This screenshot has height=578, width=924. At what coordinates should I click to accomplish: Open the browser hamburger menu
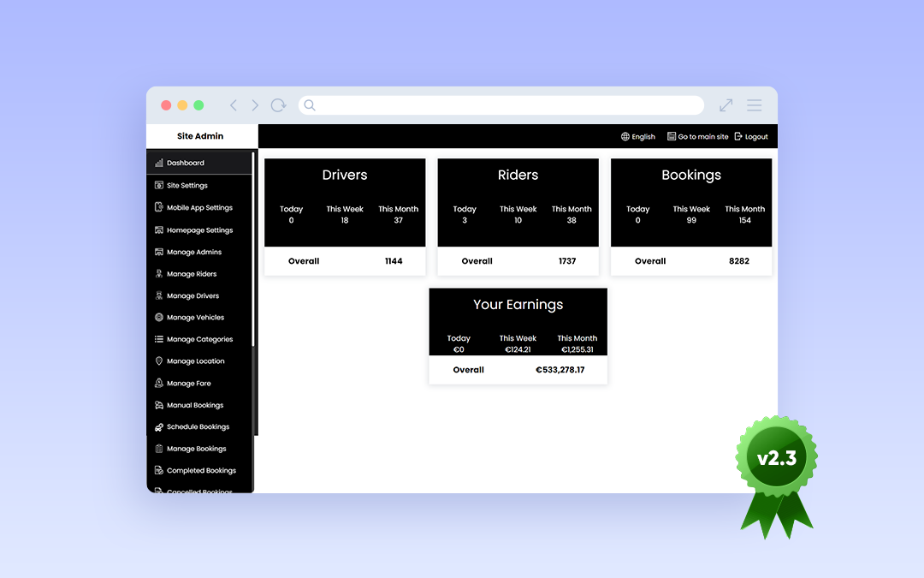click(754, 105)
